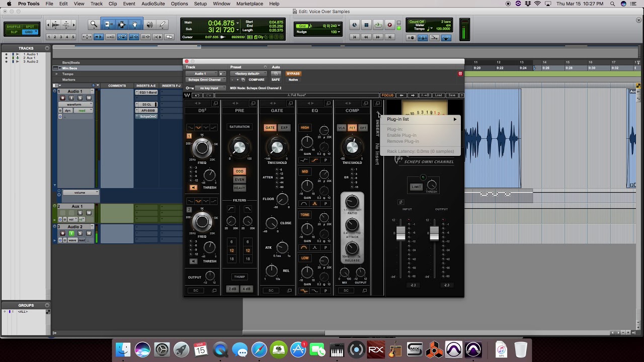The width and height of the screenshot is (644, 362).
Task: Click the Waves Load button
Action: pyautogui.click(x=439, y=96)
